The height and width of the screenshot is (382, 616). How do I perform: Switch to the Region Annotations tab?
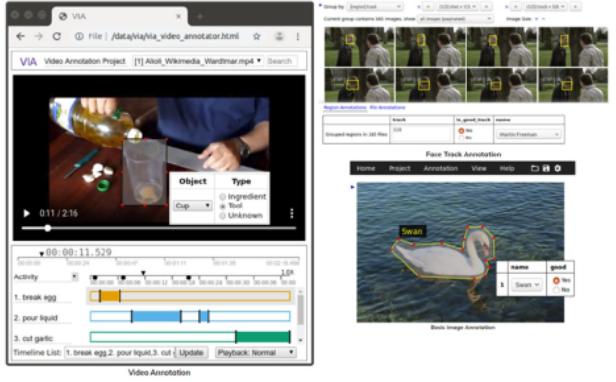[x=345, y=107]
